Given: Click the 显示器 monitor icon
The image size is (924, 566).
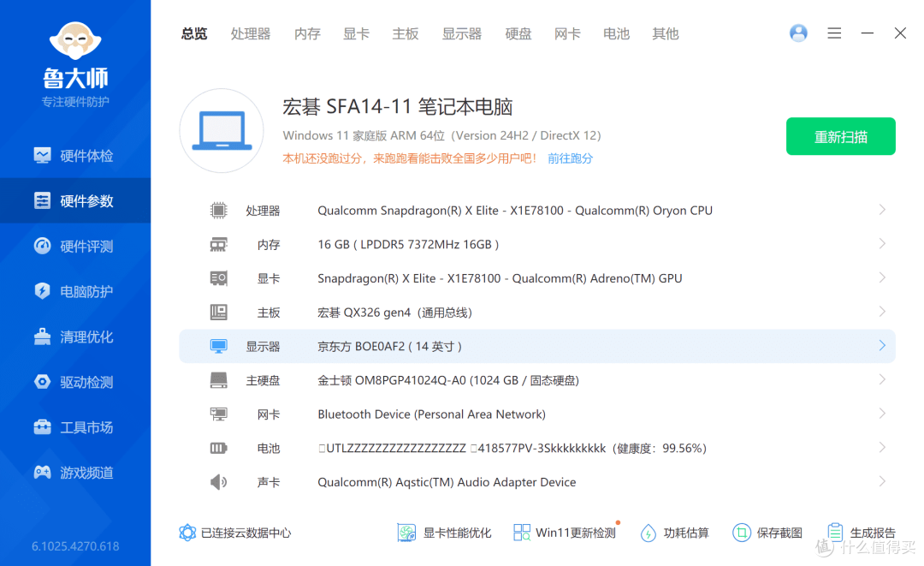Looking at the screenshot, I should click(x=219, y=346).
